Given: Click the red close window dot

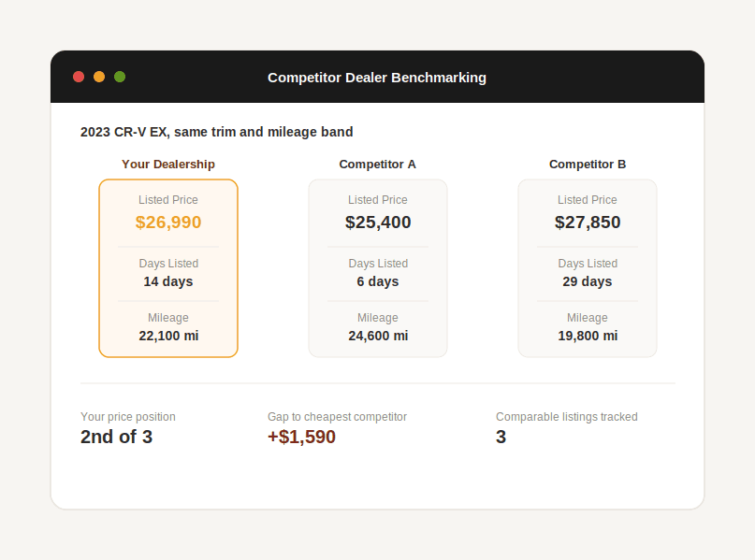Looking at the screenshot, I should [x=79, y=77].
